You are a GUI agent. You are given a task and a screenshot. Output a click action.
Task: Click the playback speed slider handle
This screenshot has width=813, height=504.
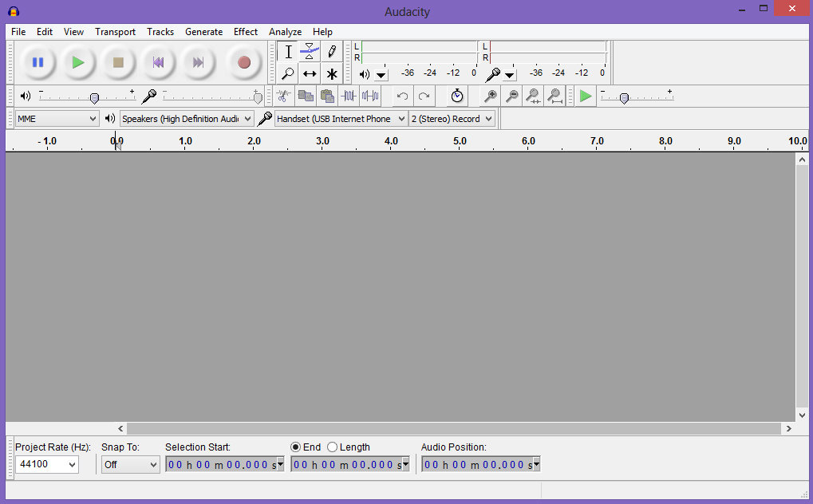[x=624, y=98]
